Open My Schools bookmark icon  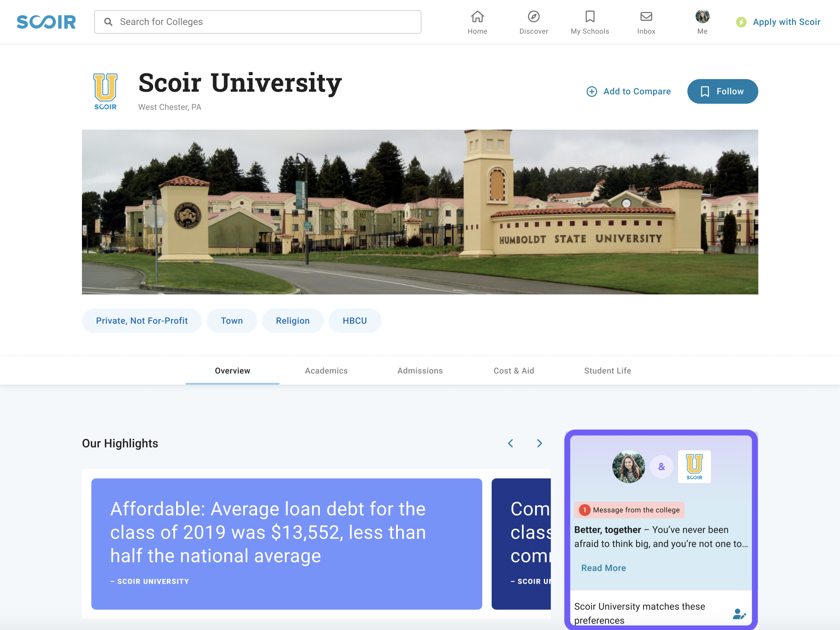(590, 17)
